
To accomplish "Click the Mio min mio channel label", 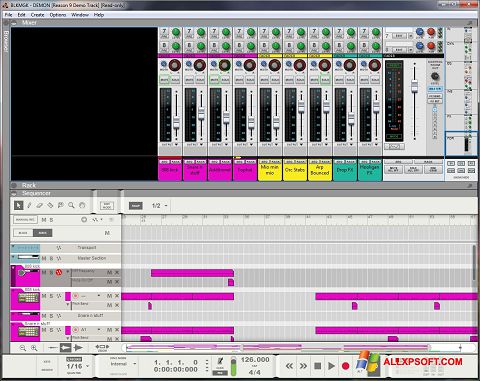I will click(x=270, y=170).
